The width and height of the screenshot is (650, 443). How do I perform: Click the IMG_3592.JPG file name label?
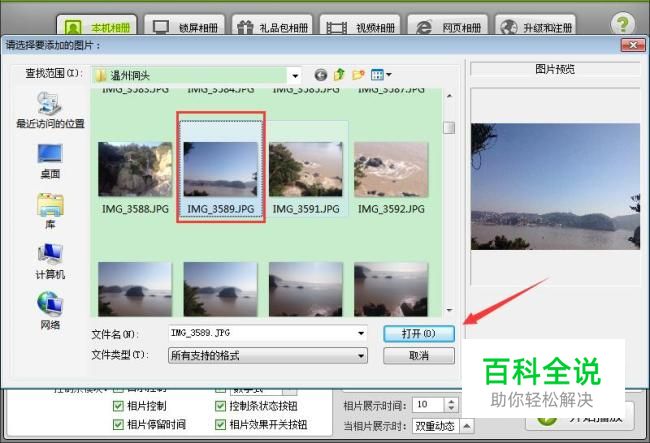(391, 209)
